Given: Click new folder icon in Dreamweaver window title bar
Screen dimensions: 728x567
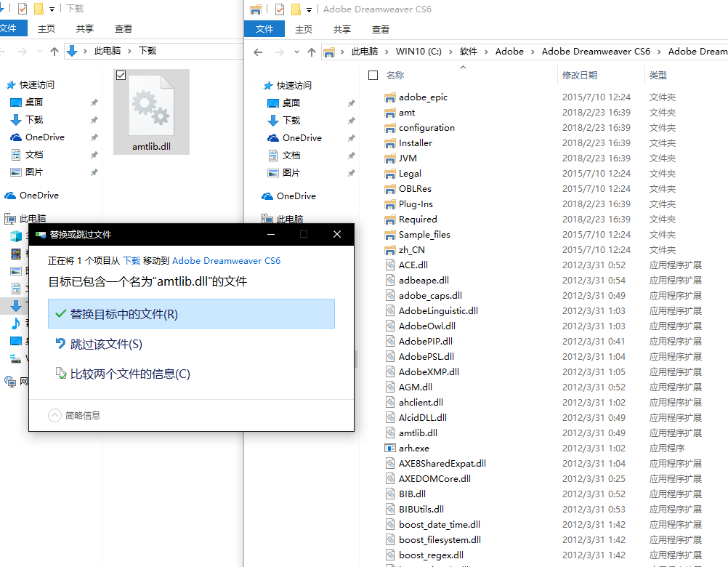Looking at the screenshot, I should (296, 9).
